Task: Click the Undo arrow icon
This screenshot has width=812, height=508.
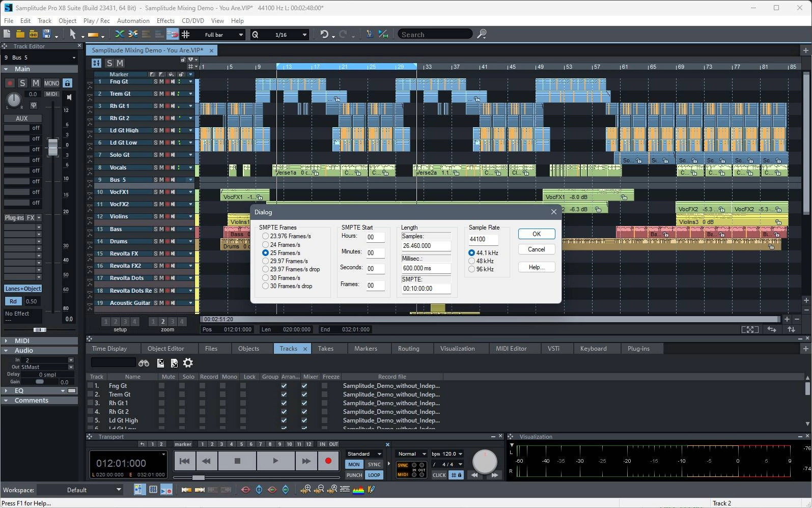Action: 324,34
